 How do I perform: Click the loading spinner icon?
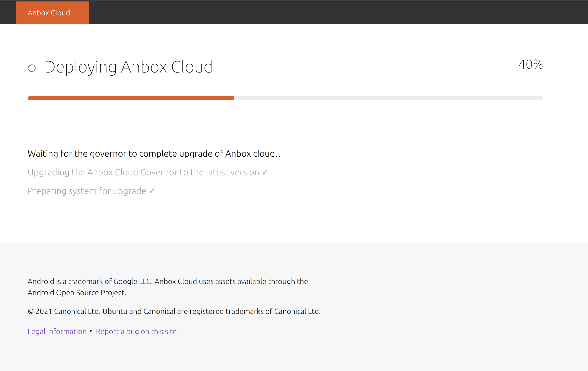pyautogui.click(x=32, y=68)
